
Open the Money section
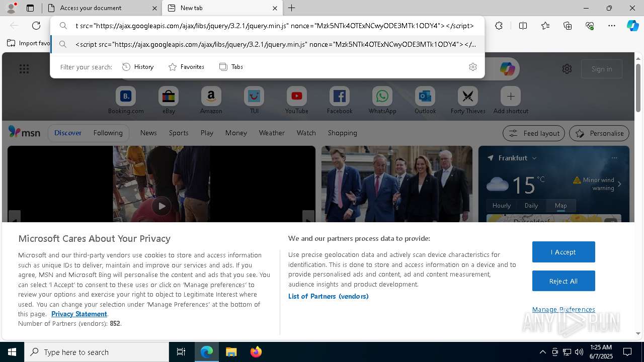tap(236, 133)
